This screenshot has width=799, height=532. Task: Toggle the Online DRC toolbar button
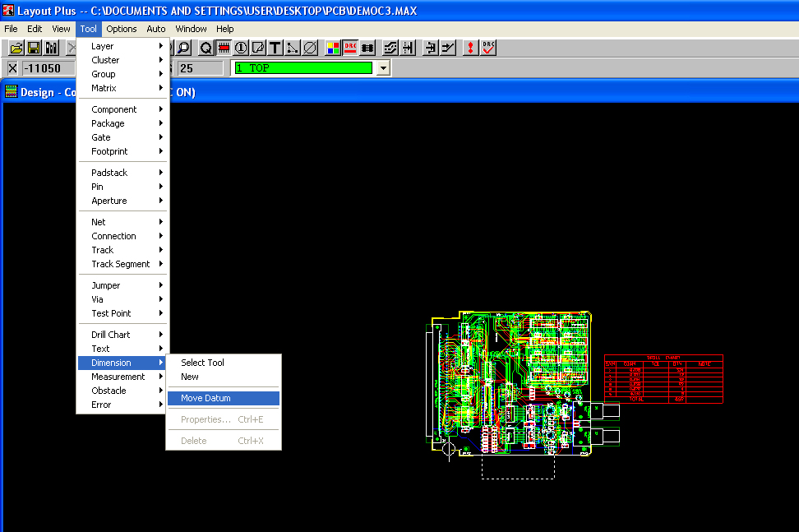point(351,49)
